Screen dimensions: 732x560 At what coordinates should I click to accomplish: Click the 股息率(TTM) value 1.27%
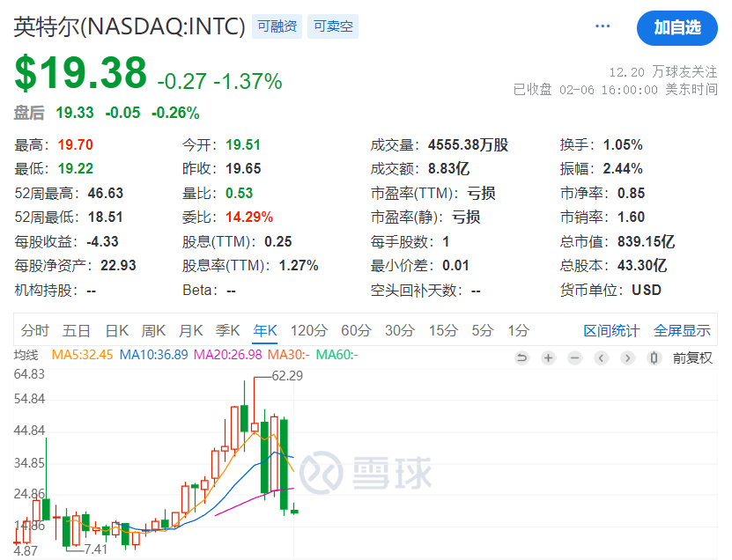click(299, 266)
